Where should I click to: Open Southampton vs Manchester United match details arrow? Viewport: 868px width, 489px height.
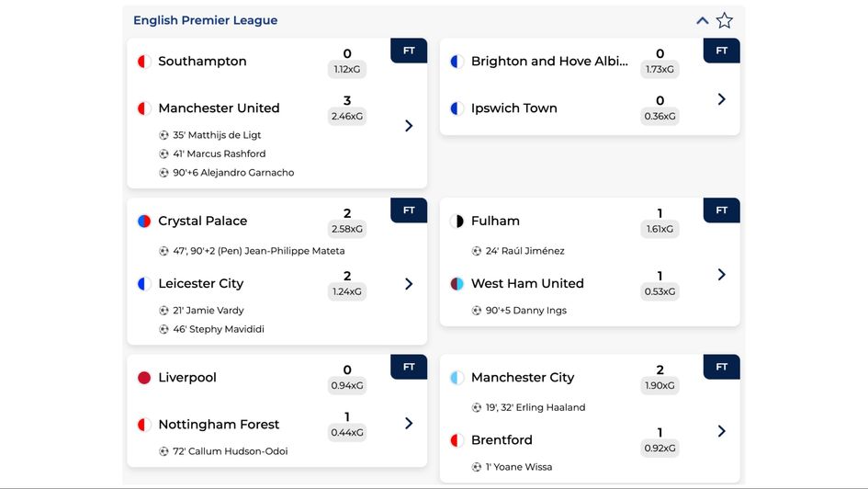coord(409,125)
